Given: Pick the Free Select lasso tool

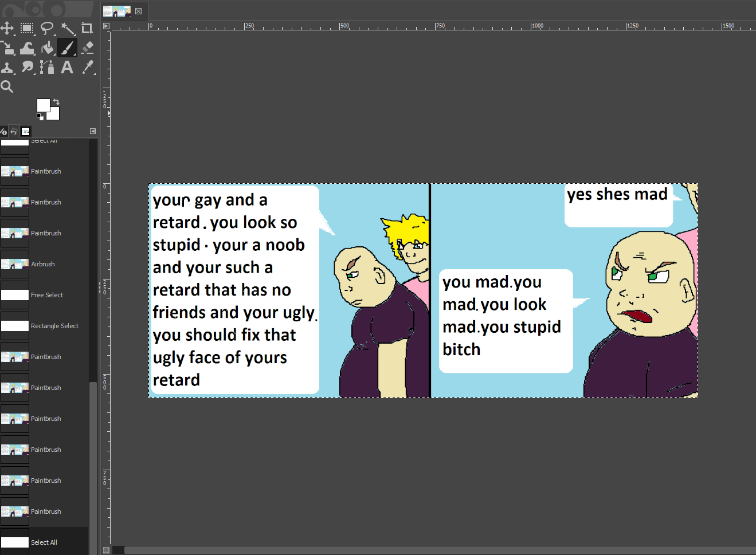Looking at the screenshot, I should pyautogui.click(x=47, y=28).
